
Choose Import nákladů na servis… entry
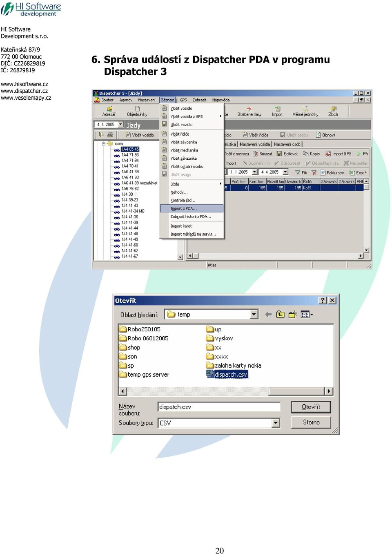pyautogui.click(x=192, y=234)
